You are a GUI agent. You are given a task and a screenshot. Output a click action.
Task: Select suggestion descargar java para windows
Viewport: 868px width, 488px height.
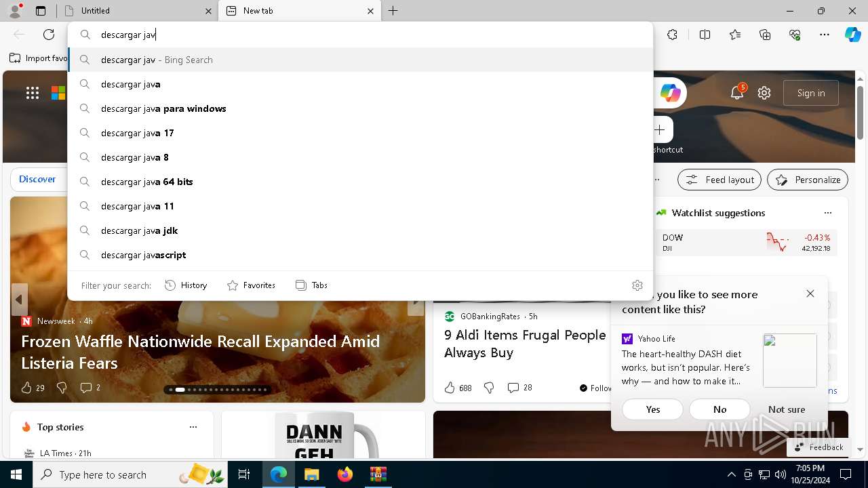(x=361, y=108)
